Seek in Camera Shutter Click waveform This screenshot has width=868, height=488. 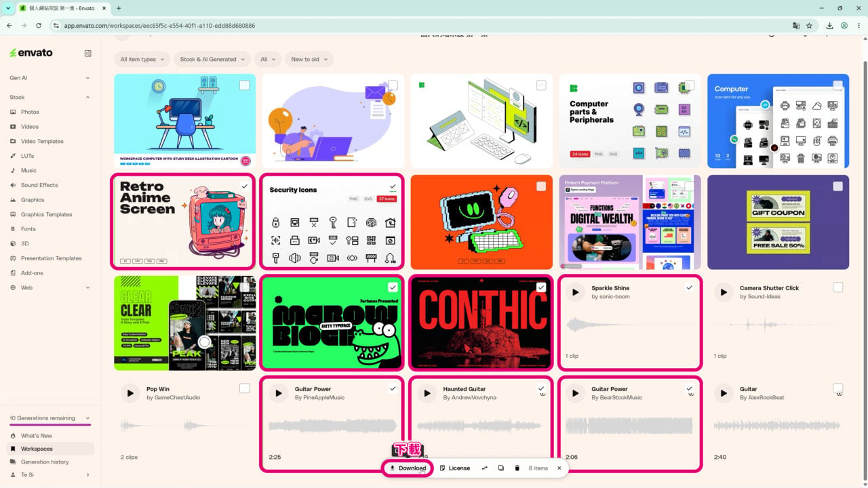tap(778, 325)
